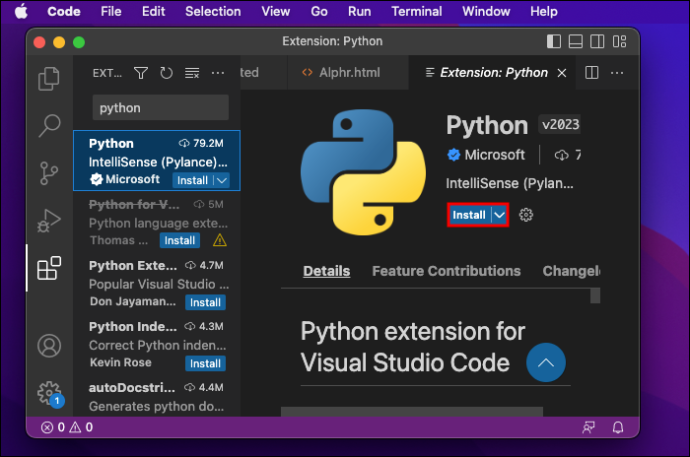Customize layout icon in title bar
690x457 pixels.
coord(619,41)
